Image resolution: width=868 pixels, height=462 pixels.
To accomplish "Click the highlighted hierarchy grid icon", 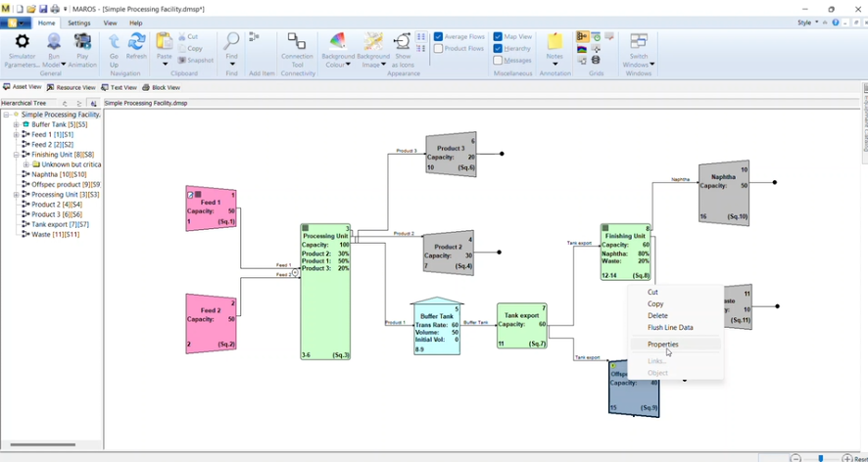I will (x=582, y=37).
